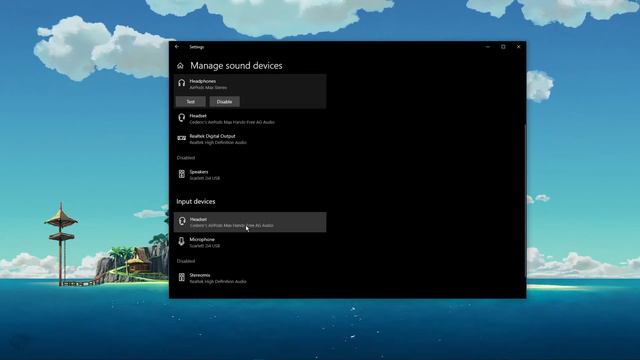Click the Headphones device icon

182,83
